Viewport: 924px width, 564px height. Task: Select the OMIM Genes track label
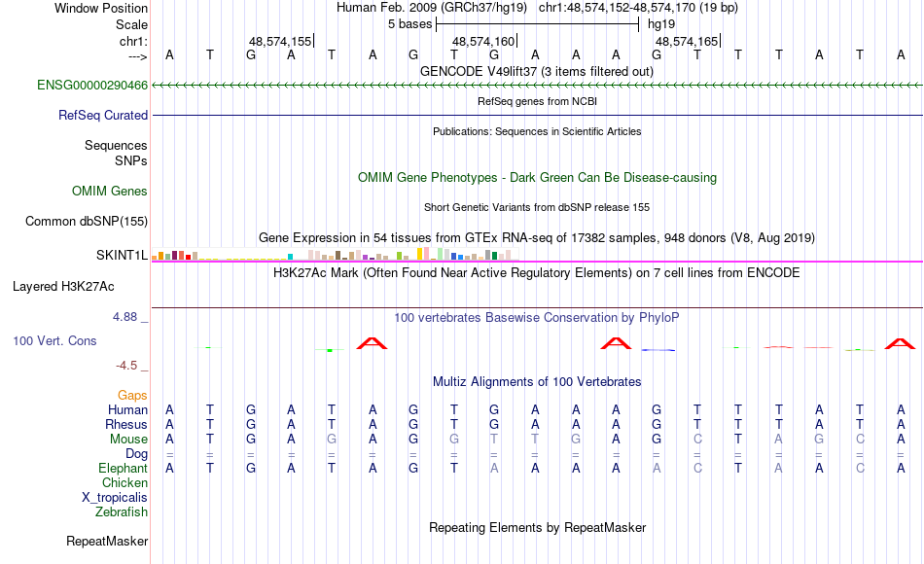point(110,191)
